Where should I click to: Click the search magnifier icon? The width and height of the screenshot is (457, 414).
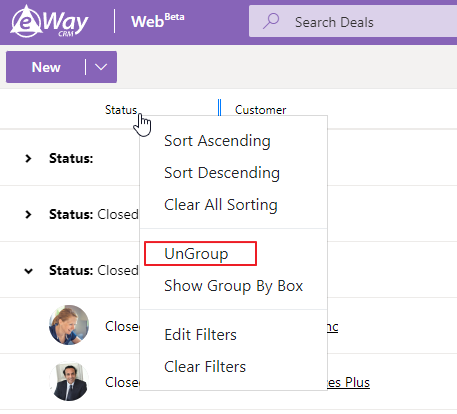pyautogui.click(x=271, y=21)
